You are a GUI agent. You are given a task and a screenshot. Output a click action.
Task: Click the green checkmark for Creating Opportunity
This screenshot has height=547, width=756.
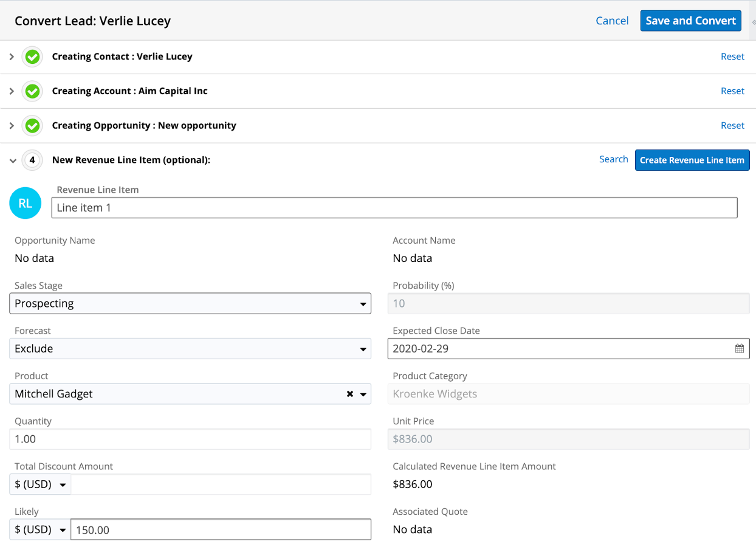click(32, 126)
